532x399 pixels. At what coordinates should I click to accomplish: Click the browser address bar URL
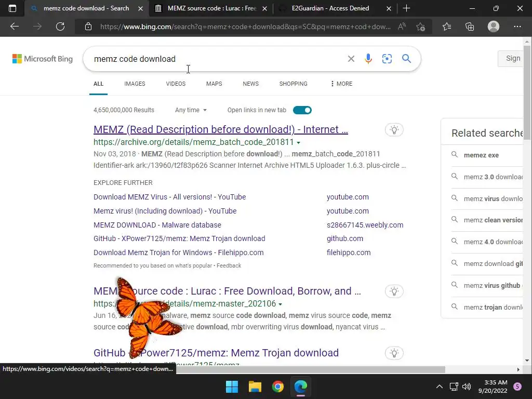tap(245, 26)
